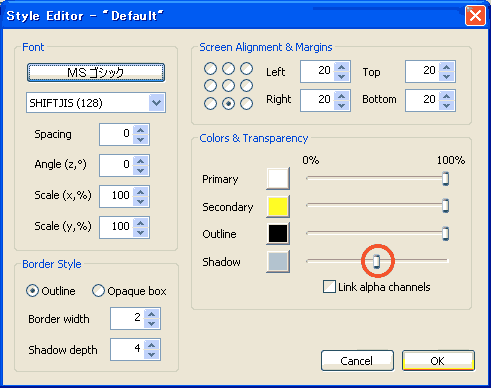Decrease the Spacing value with down arrow
Screen dimensions: 491x388
141,139
